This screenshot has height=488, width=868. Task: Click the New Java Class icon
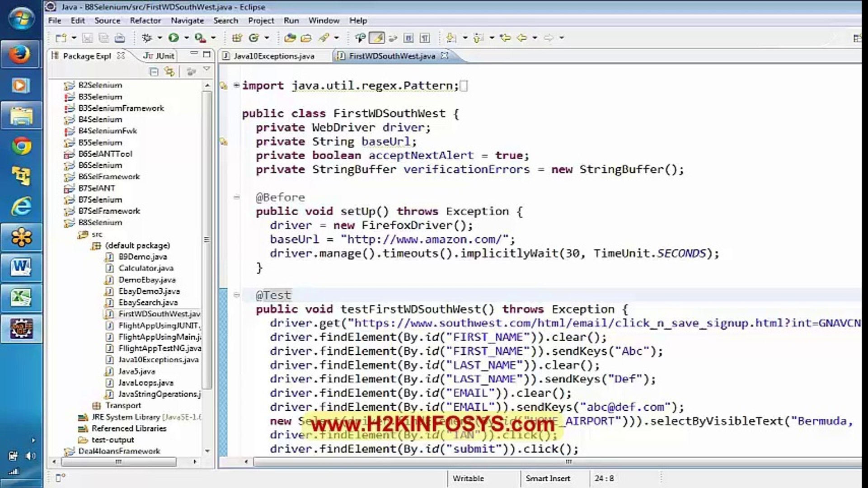pos(254,38)
